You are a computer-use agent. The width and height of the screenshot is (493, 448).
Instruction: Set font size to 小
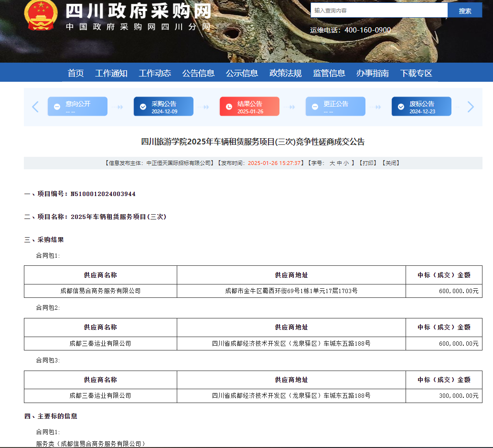pyautogui.click(x=346, y=163)
